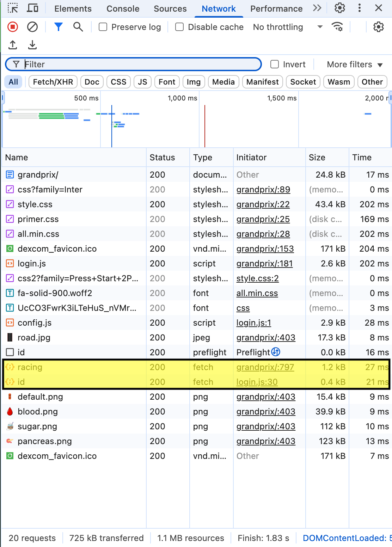Import HAR file upload icon

coord(13,45)
